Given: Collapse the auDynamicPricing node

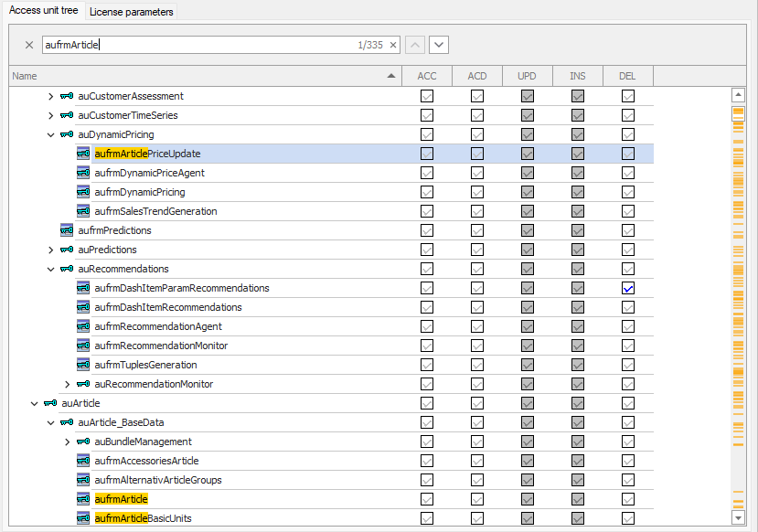Looking at the screenshot, I should (x=50, y=134).
